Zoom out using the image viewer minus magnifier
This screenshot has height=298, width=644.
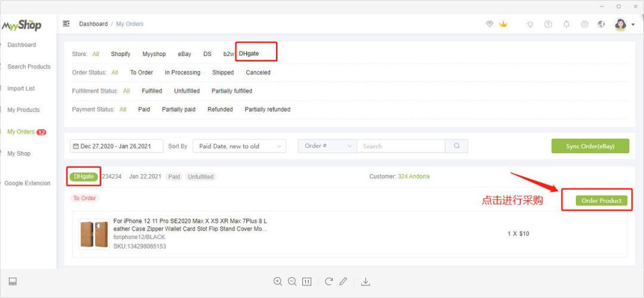(x=292, y=281)
